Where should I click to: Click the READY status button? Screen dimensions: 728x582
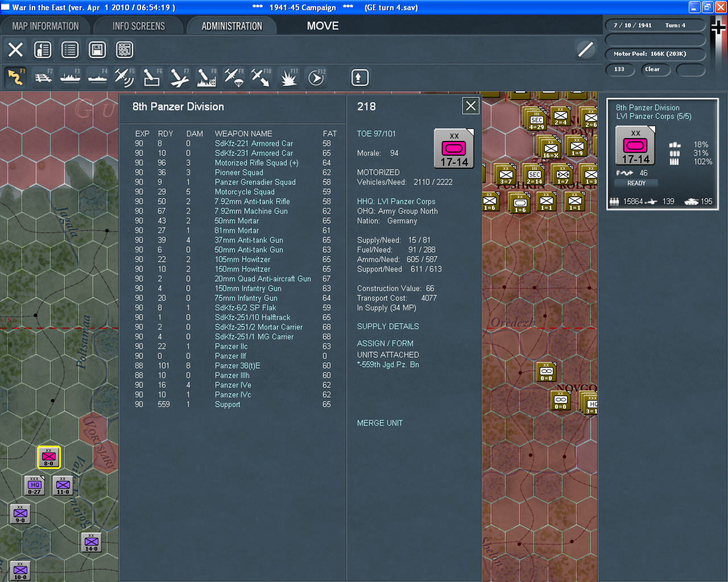point(636,183)
